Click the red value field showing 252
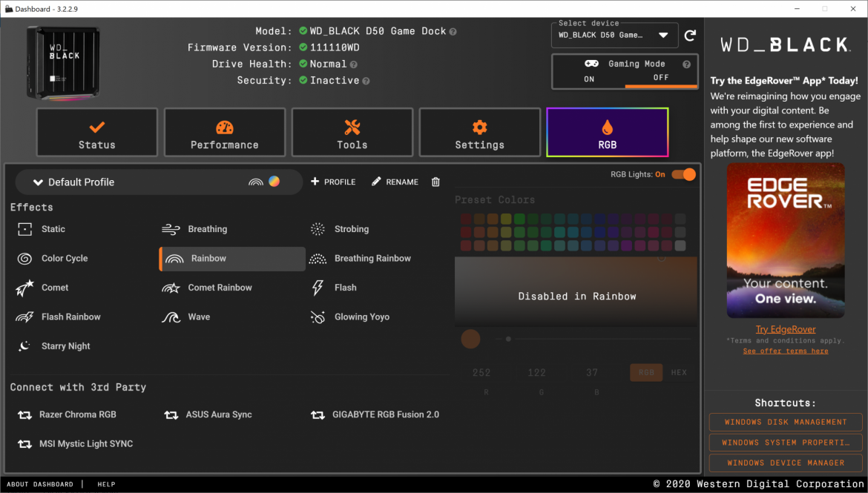Screen dimensions: 868x493 (x=481, y=373)
